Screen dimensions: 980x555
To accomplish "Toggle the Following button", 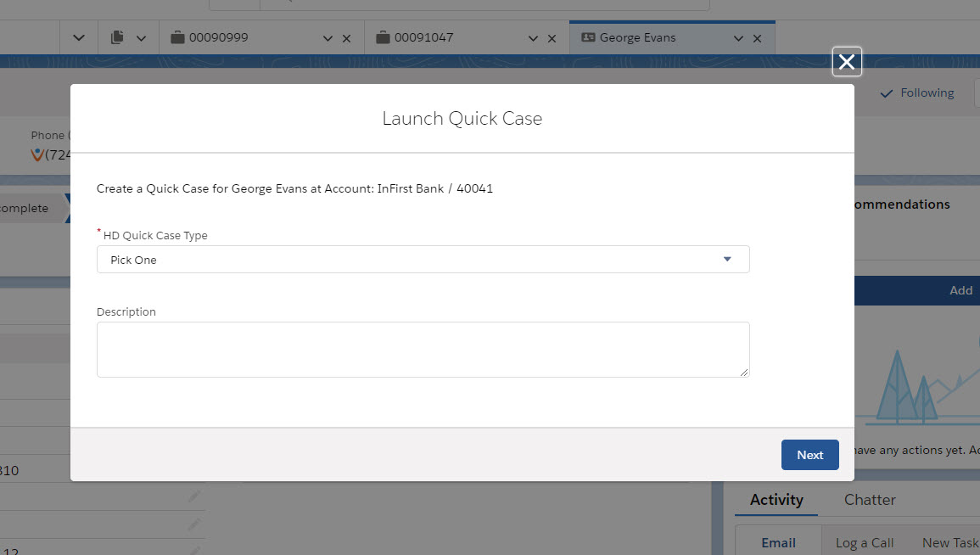I will coord(917,93).
